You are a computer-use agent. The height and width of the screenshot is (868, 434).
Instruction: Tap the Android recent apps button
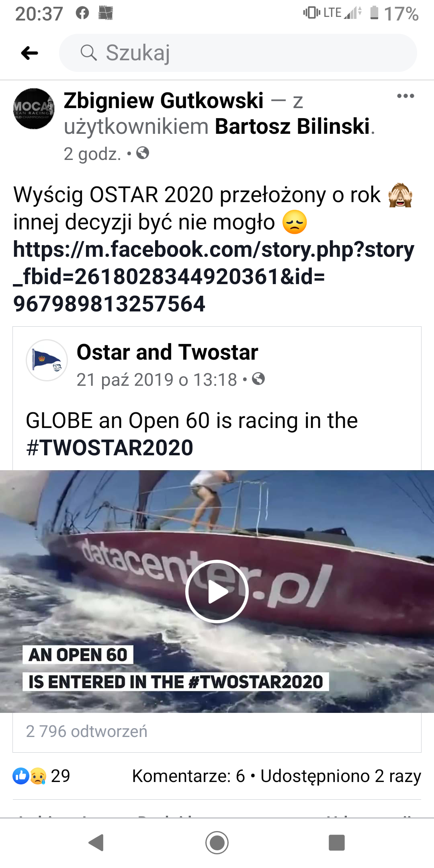[337, 843]
